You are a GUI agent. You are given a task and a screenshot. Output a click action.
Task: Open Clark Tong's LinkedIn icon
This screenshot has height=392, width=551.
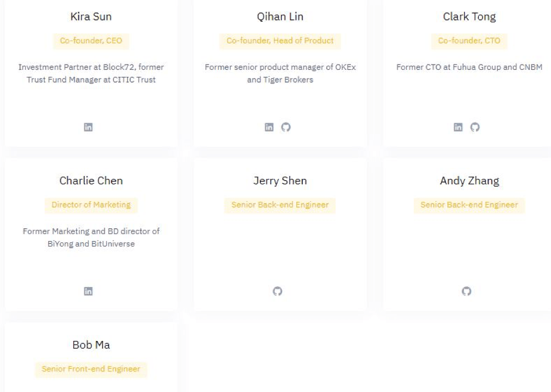tap(458, 127)
